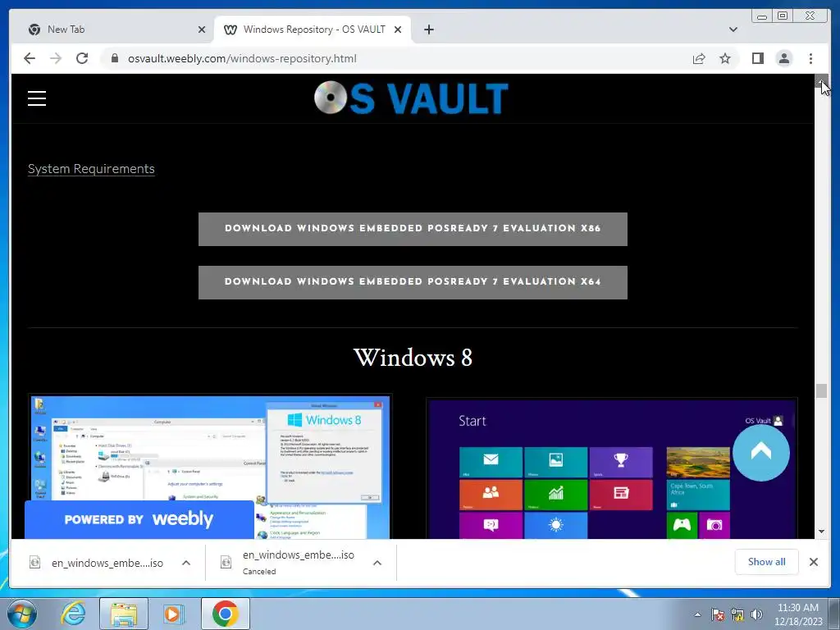Click the Powered by Weebly banner
This screenshot has height=630, width=840.
pyautogui.click(x=139, y=519)
